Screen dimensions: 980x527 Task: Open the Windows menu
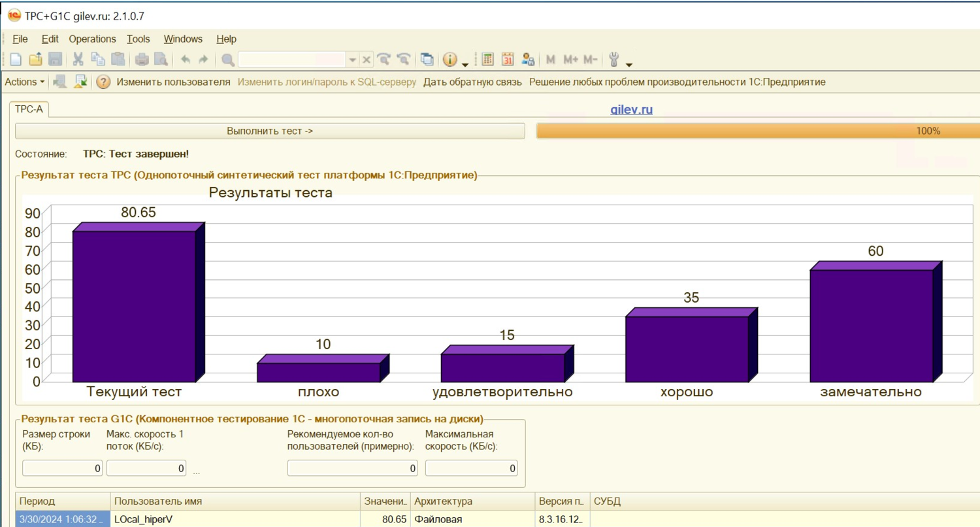183,39
